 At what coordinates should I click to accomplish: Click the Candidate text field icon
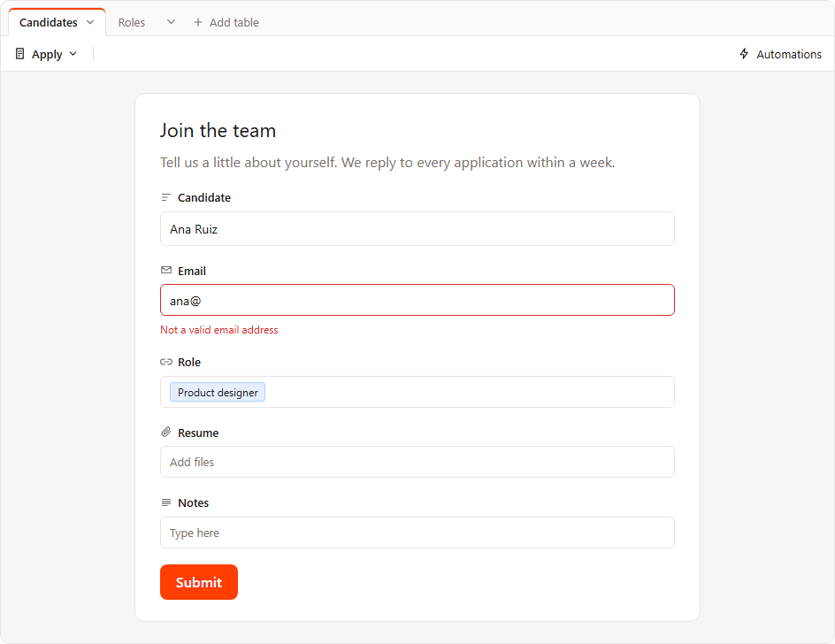click(x=166, y=197)
